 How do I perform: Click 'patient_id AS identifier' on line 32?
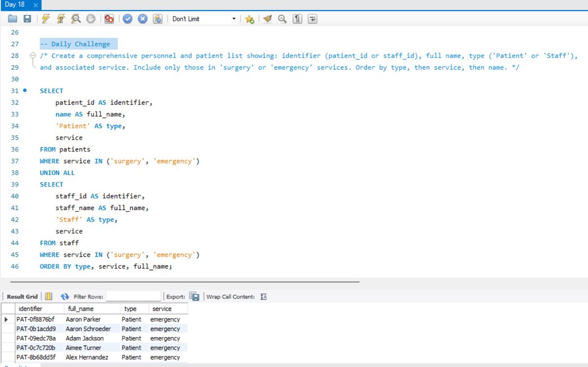pyautogui.click(x=104, y=102)
